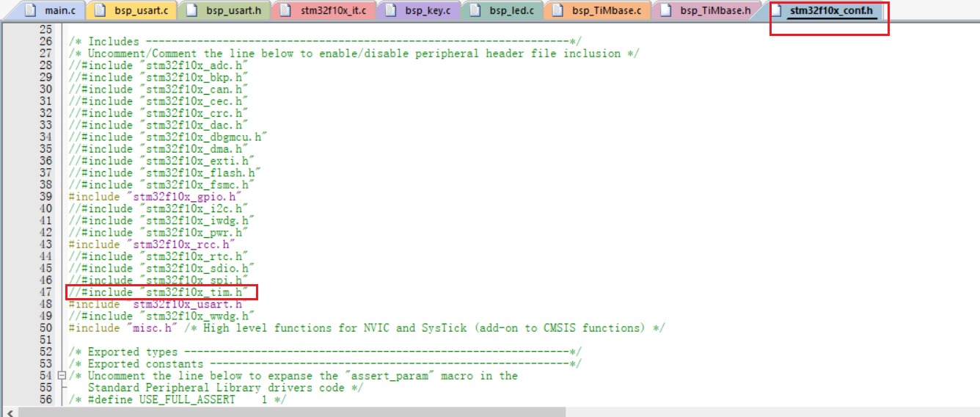Click line 46 stm32f10x_spi.h include
The width and height of the screenshot is (980, 417).
click(158, 280)
